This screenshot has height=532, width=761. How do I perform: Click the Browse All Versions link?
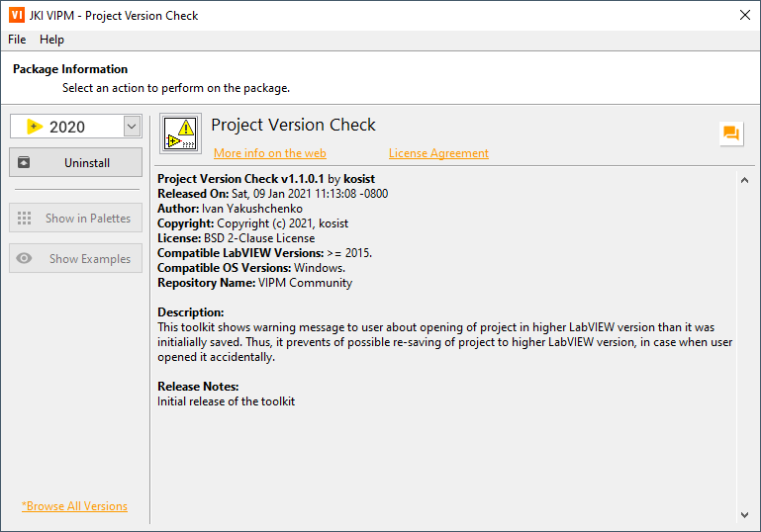(x=74, y=506)
